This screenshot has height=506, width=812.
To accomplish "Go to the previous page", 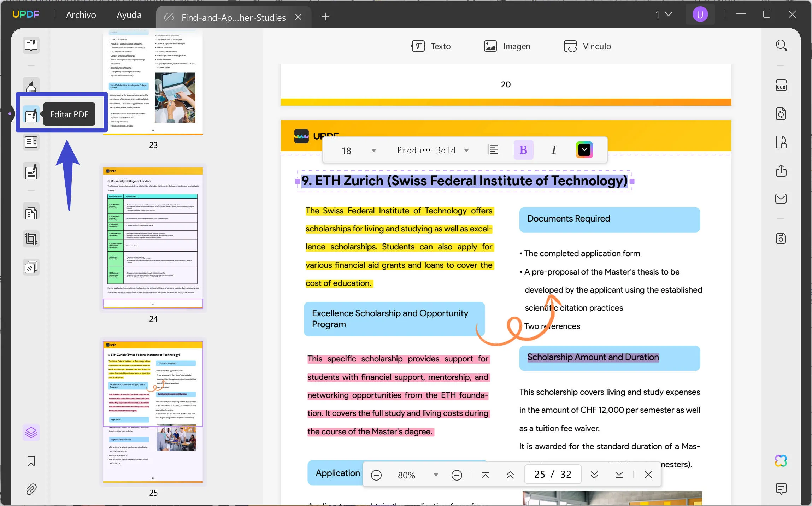I will click(510, 475).
